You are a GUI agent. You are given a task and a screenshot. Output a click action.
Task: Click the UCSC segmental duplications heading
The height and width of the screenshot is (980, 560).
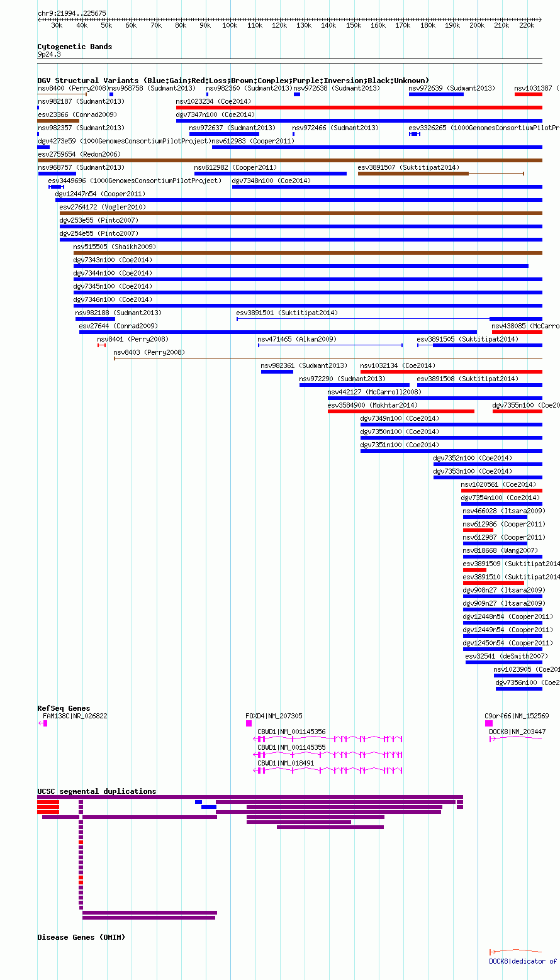(97, 791)
